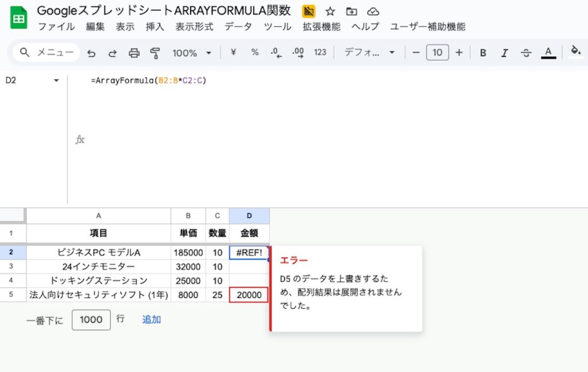
Task: Redo the last action
Action: [112, 53]
